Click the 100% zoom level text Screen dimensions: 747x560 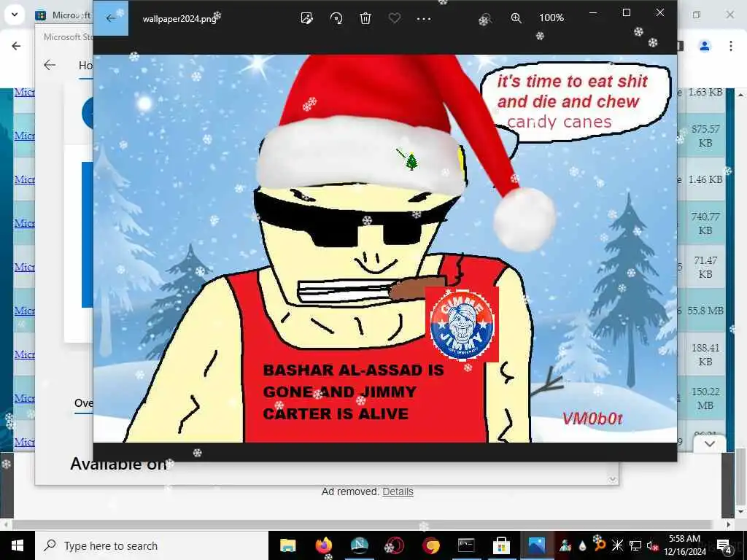tap(551, 18)
